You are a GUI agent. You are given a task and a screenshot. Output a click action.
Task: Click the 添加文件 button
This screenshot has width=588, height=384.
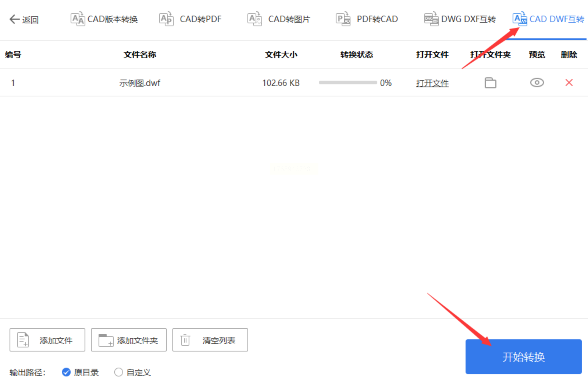(x=47, y=340)
